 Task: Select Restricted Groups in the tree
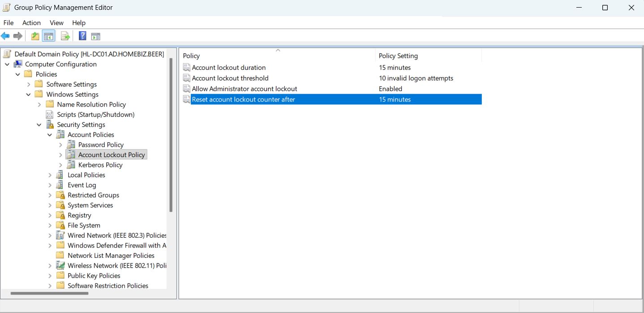point(93,195)
